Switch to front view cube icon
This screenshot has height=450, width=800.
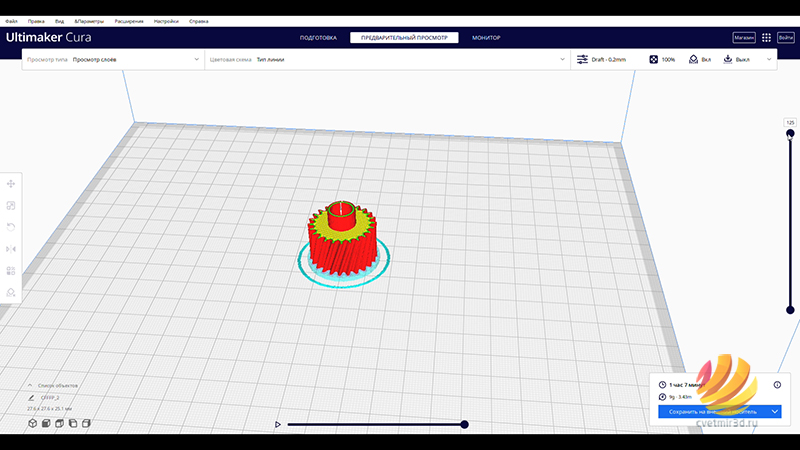[x=46, y=423]
